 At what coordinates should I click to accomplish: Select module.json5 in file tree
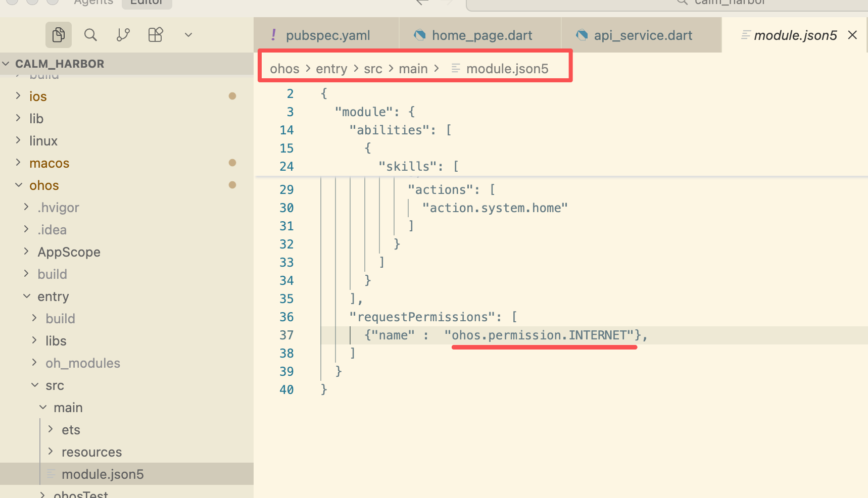[127, 474]
